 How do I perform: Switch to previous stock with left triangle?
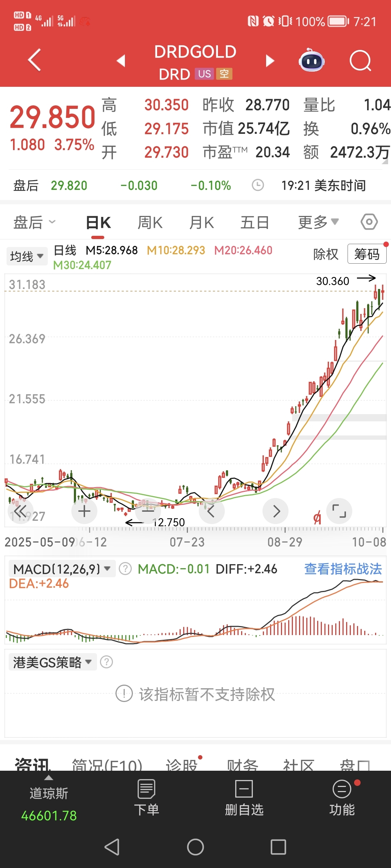pos(121,60)
